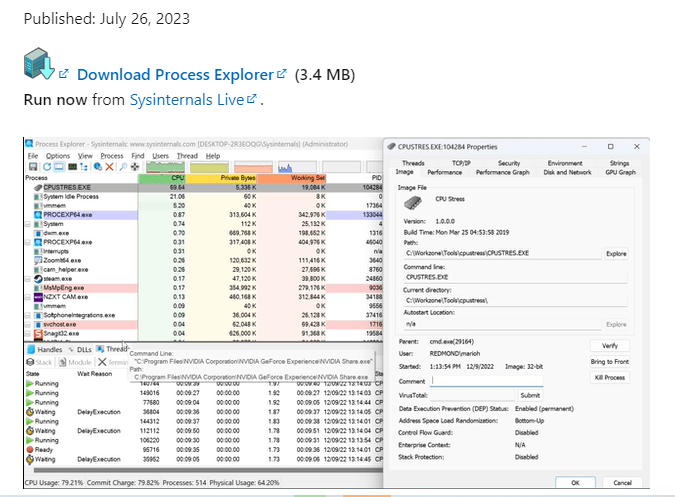Click the CPUSTRES.EXE chip icon in process list
Viewport: 675px width, 497px height.
(38, 188)
